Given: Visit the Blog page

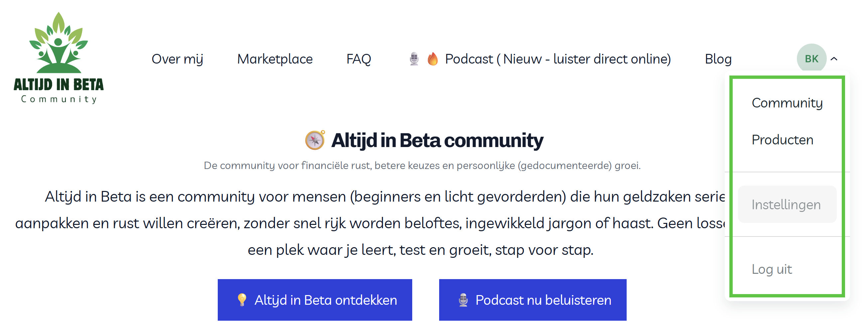Looking at the screenshot, I should pyautogui.click(x=718, y=59).
